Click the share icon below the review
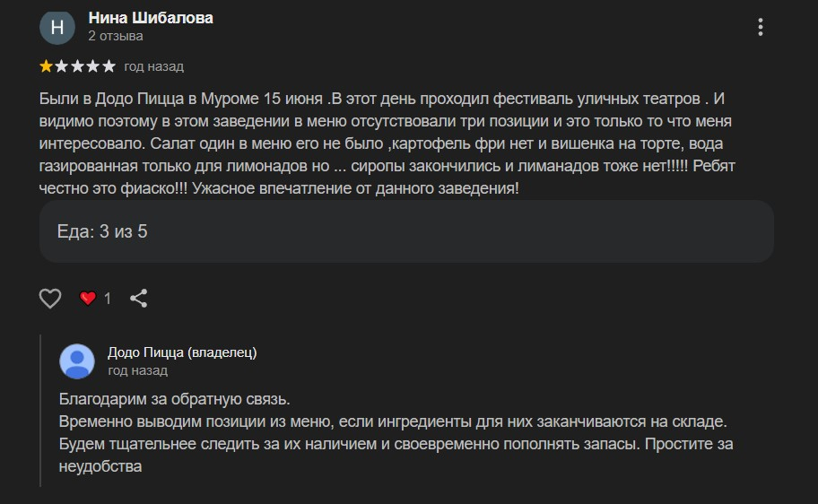 (139, 299)
